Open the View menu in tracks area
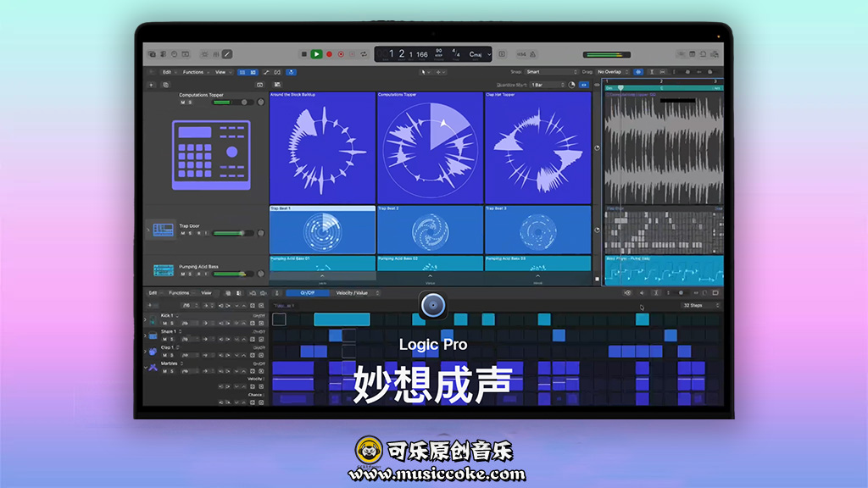 point(220,72)
